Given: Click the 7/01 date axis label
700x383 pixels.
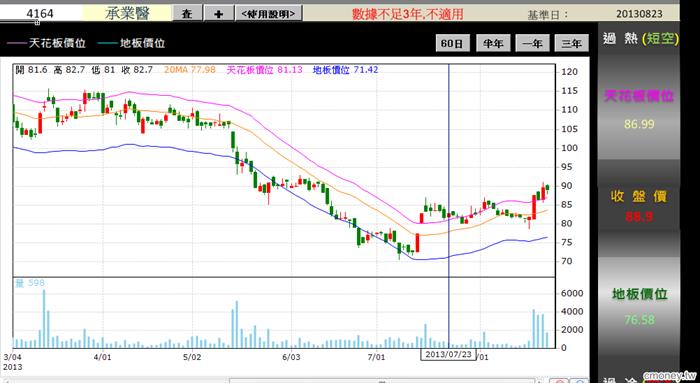Looking at the screenshot, I should tap(376, 357).
